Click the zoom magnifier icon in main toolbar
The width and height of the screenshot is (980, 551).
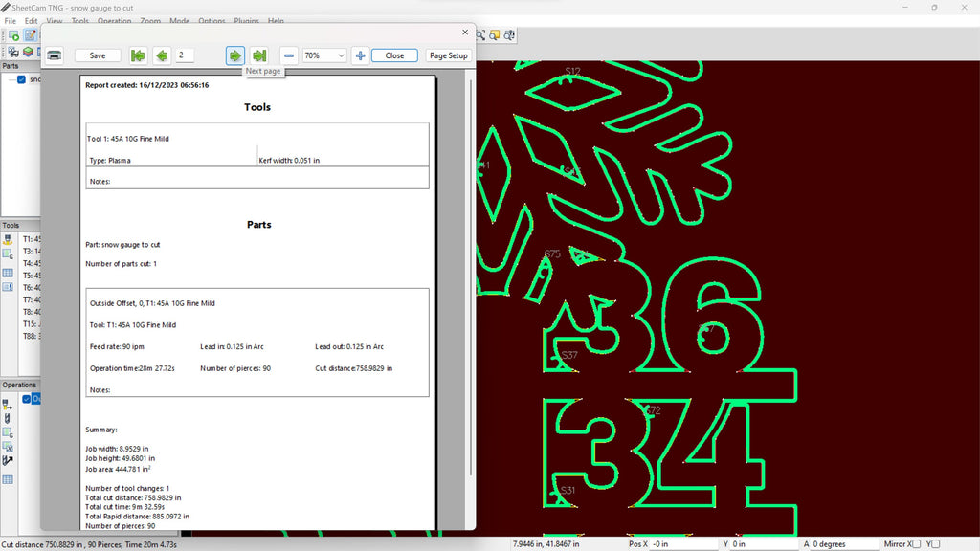click(x=480, y=35)
